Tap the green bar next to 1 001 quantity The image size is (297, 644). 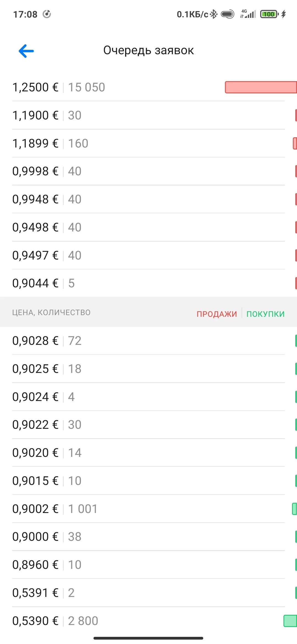tap(294, 509)
